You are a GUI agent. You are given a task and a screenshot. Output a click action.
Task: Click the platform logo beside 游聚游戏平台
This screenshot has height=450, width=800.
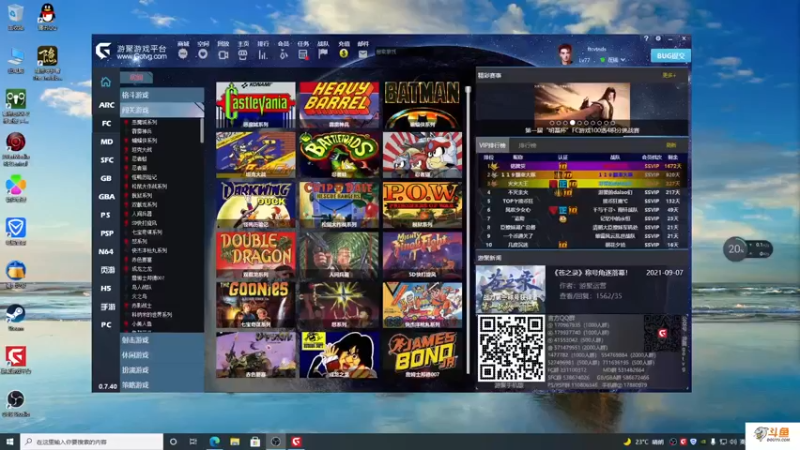coord(104,51)
